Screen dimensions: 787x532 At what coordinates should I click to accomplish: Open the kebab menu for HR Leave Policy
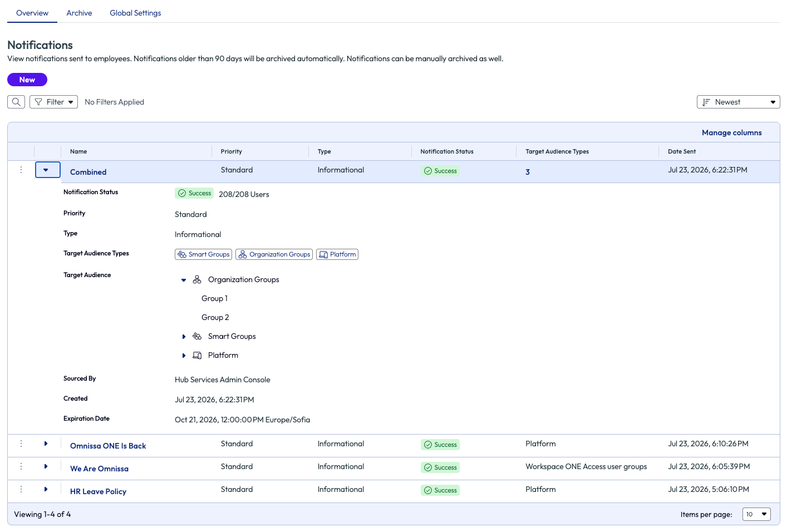coord(21,489)
